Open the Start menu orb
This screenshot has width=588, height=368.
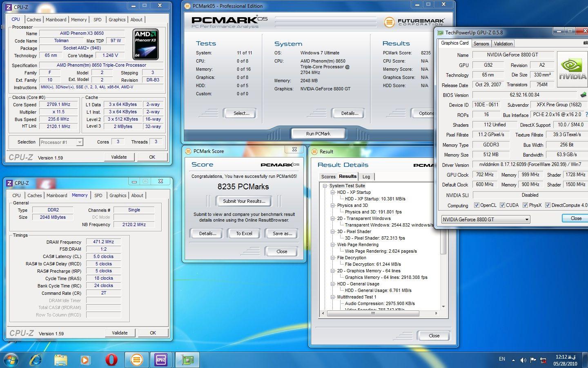[x=11, y=360]
